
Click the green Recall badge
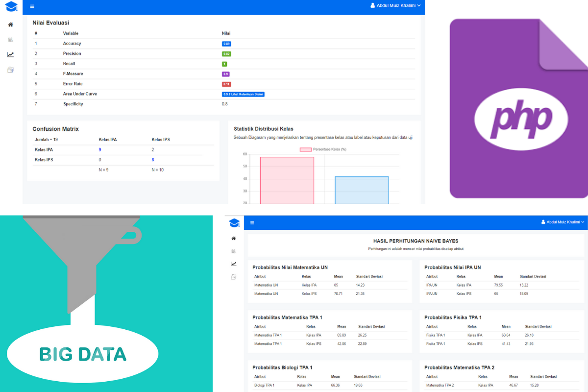pyautogui.click(x=224, y=64)
